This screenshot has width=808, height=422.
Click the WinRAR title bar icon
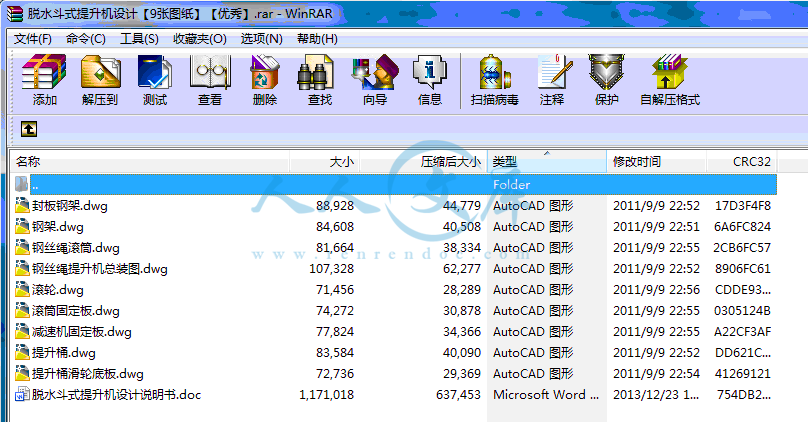pos(15,13)
